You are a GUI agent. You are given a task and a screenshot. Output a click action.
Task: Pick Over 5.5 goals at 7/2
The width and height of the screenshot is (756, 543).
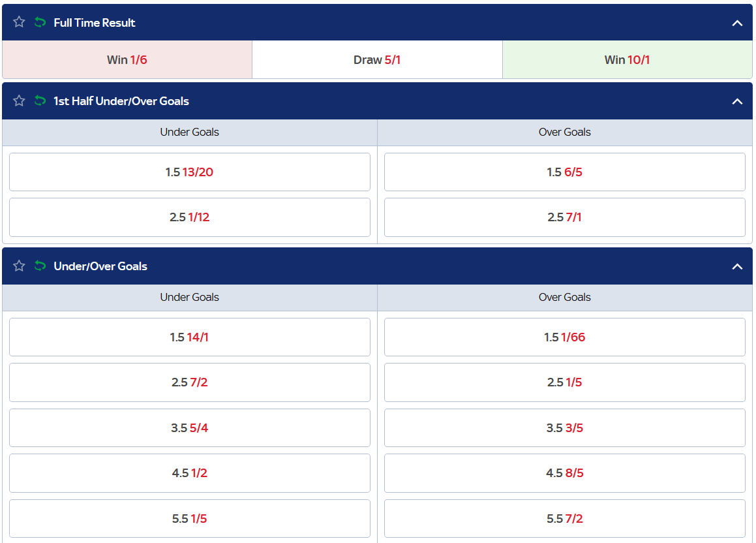[x=565, y=518]
